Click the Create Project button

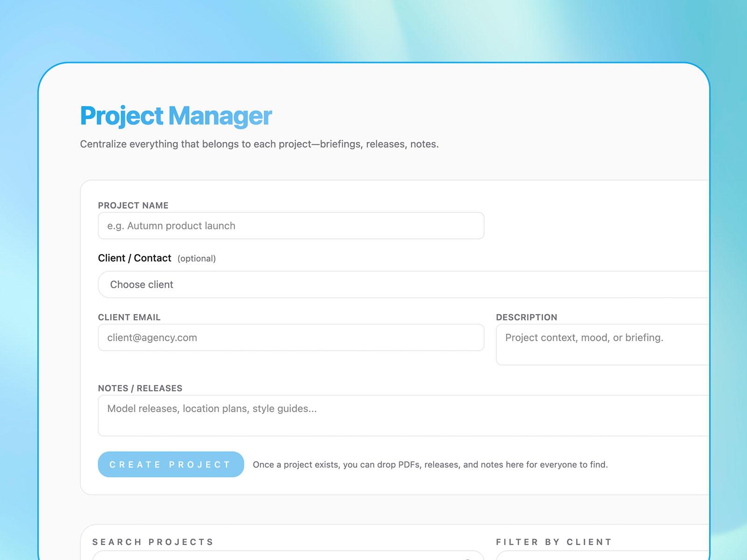[170, 464]
